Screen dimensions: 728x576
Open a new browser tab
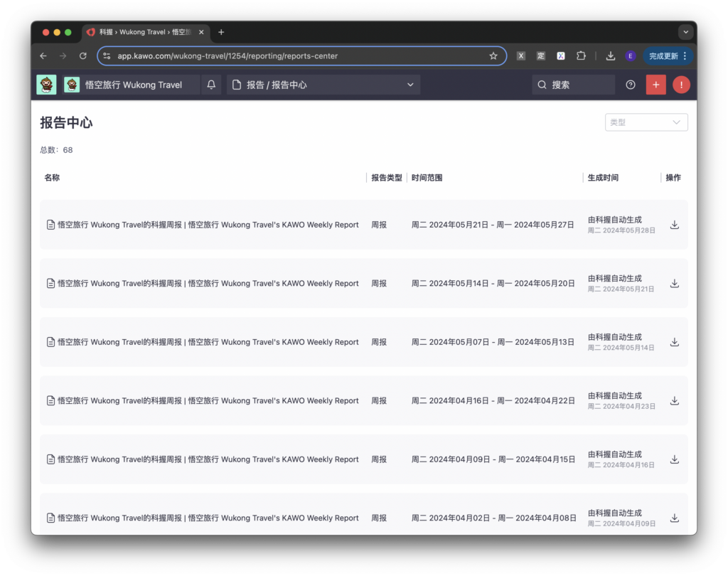point(221,32)
